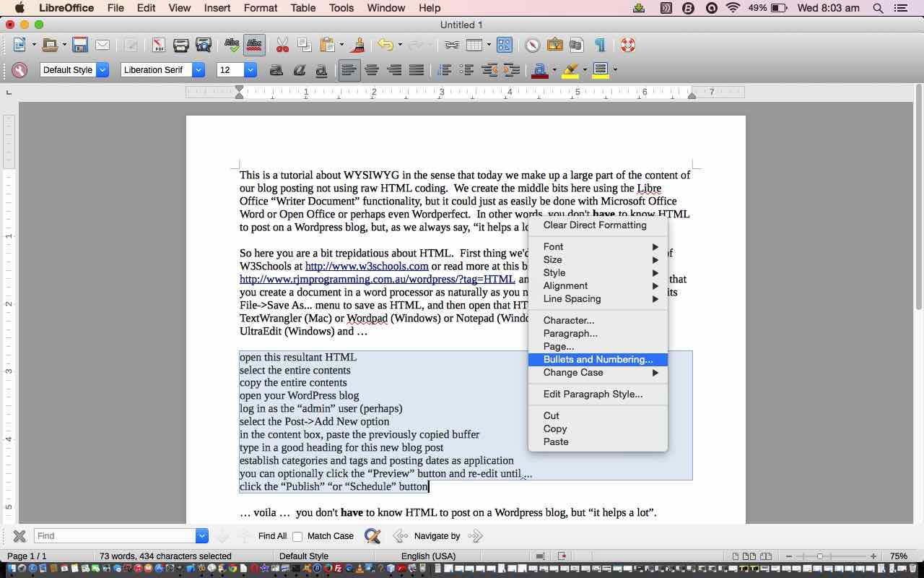
Task: Open Undo history dropdown arrow
Action: 399,46
